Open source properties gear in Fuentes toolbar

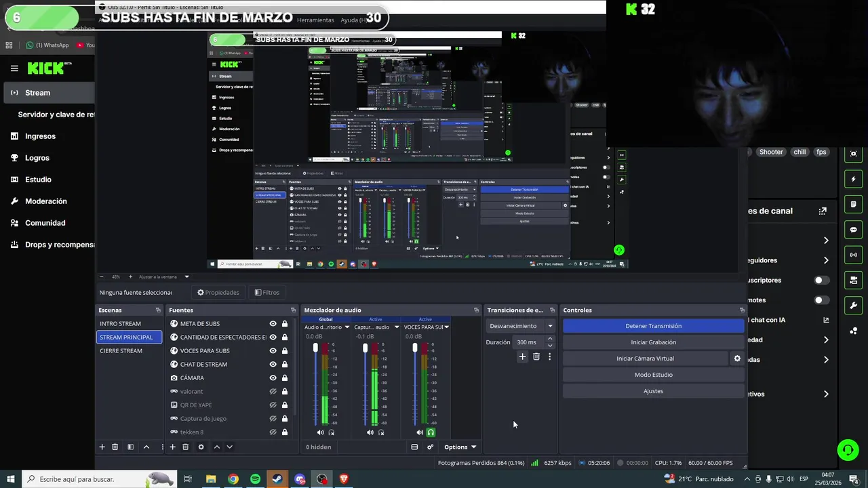(201, 447)
